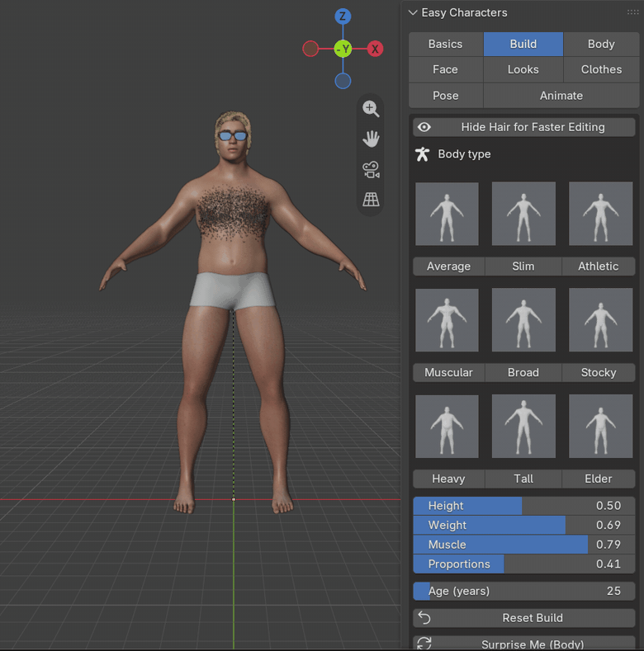Click the red X axis gizmo handle
Viewport: 644px width, 651px height.
coord(375,49)
